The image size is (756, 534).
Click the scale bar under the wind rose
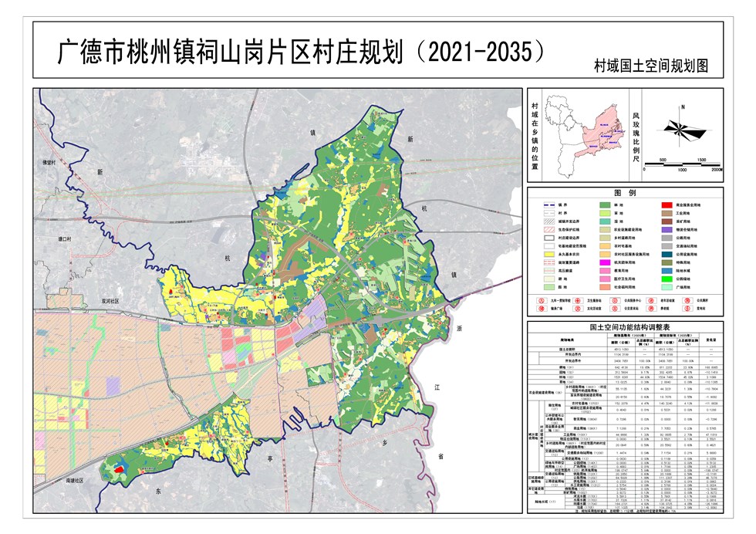pyautogui.click(x=680, y=163)
